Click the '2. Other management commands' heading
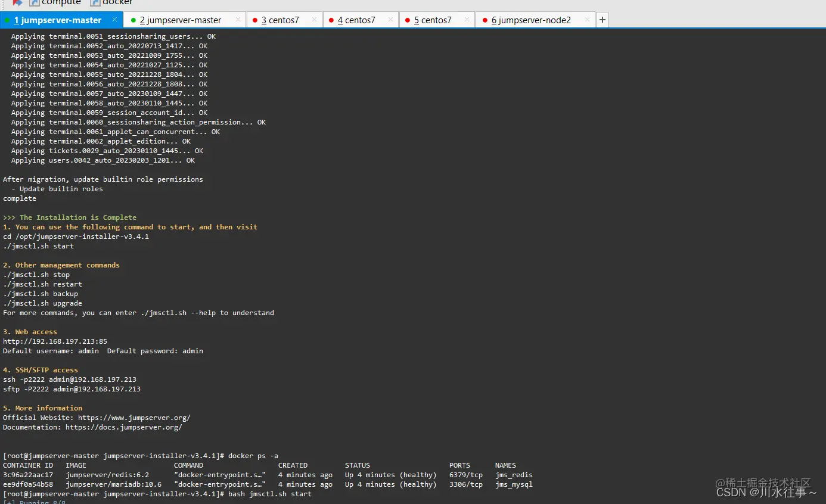The width and height of the screenshot is (826, 504). point(61,265)
